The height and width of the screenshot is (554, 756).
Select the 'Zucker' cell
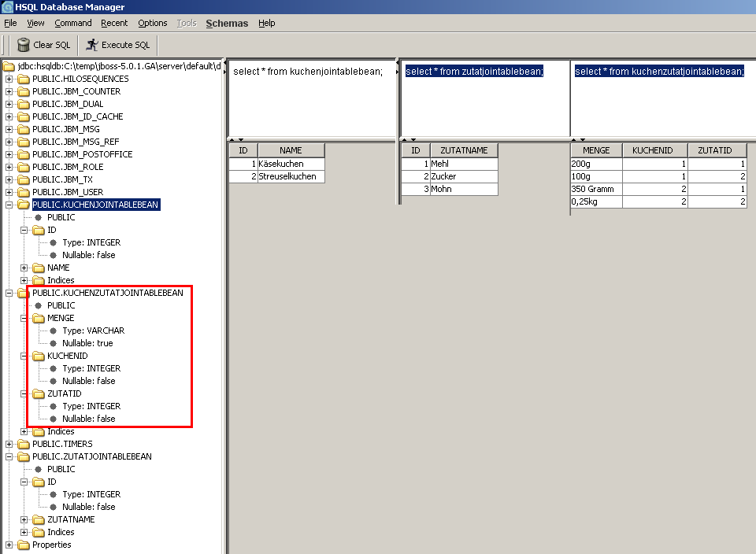coord(464,176)
